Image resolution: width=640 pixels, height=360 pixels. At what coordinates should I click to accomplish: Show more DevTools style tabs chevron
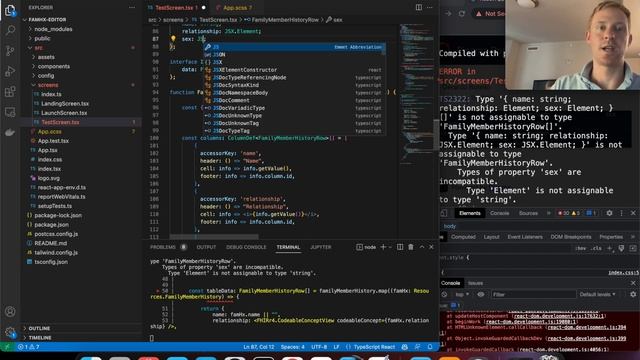click(x=633, y=237)
